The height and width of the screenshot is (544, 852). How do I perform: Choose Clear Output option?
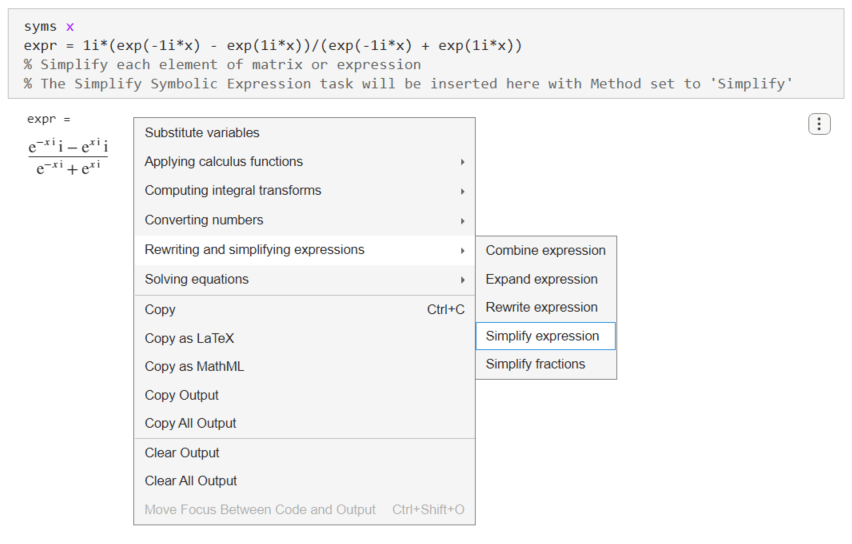182,453
